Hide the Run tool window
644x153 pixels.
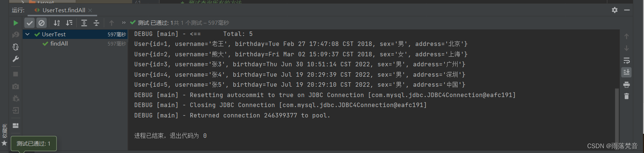(x=627, y=10)
